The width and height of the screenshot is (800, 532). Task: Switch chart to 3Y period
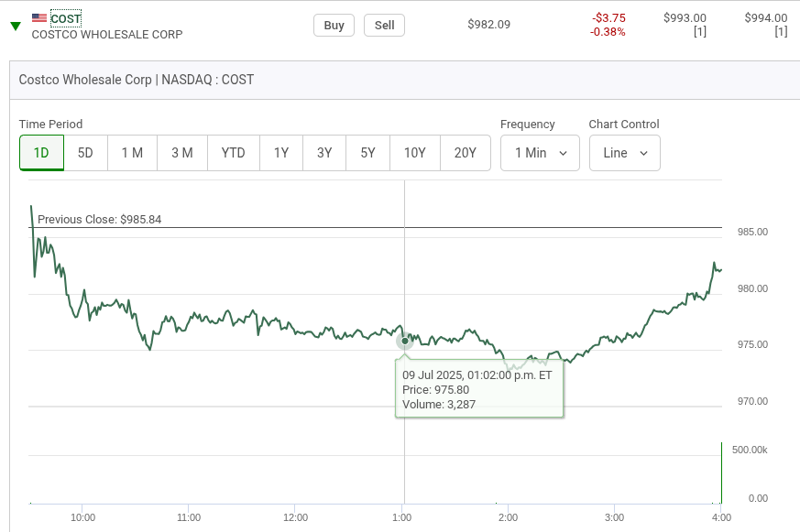pyautogui.click(x=324, y=153)
